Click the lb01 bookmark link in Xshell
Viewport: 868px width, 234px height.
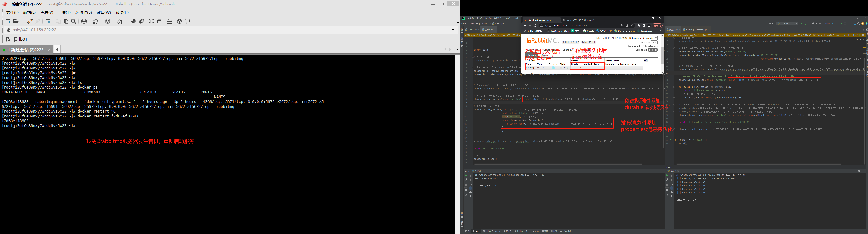click(x=21, y=39)
